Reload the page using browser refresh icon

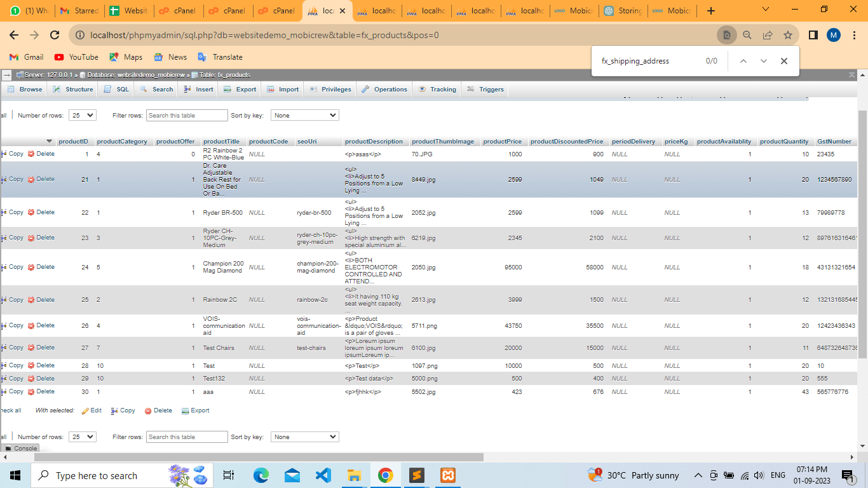55,36
